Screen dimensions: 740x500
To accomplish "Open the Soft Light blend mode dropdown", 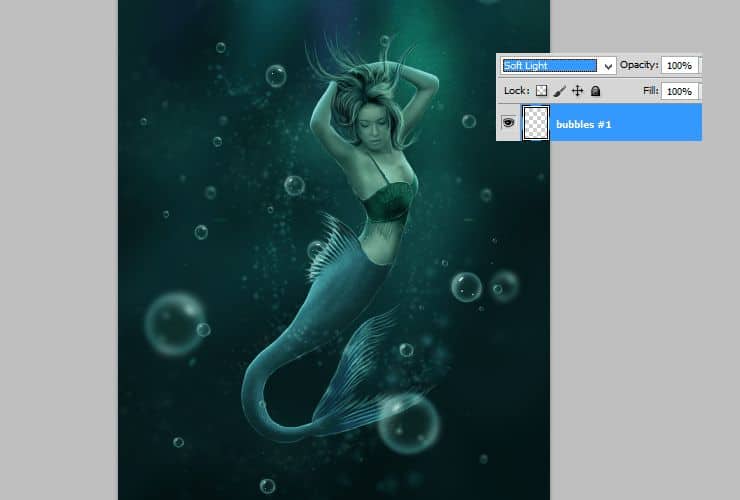I will 549,65.
